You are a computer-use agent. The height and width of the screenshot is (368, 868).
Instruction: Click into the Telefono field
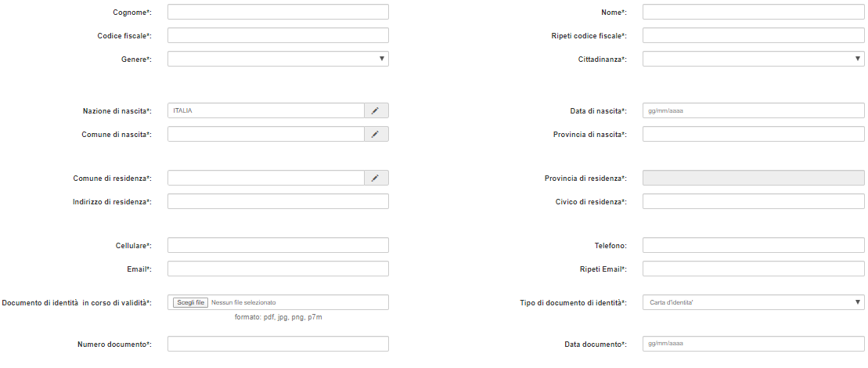[x=753, y=245]
